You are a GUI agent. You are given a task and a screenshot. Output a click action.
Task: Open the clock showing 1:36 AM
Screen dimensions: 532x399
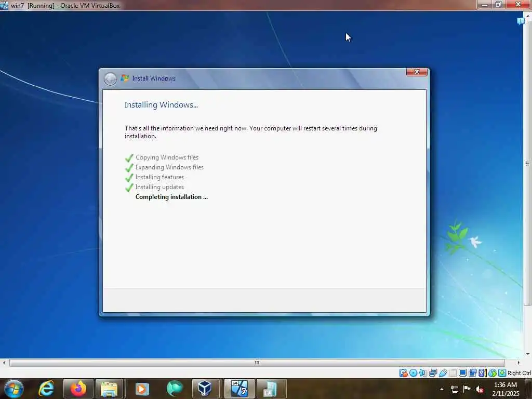pyautogui.click(x=506, y=389)
